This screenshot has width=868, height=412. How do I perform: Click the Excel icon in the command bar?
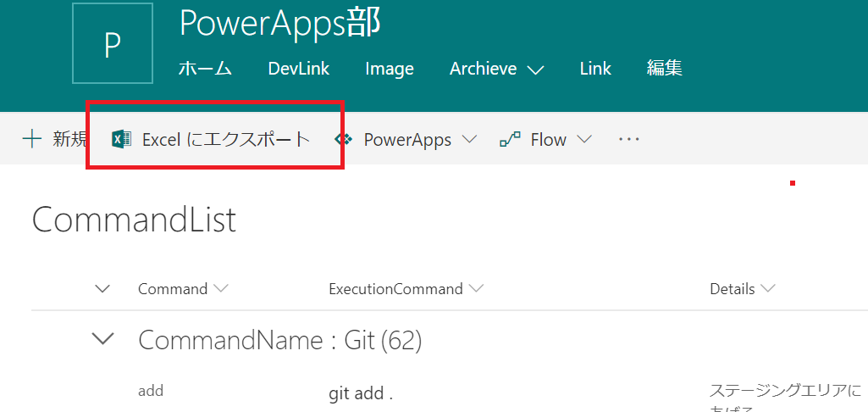[121, 139]
